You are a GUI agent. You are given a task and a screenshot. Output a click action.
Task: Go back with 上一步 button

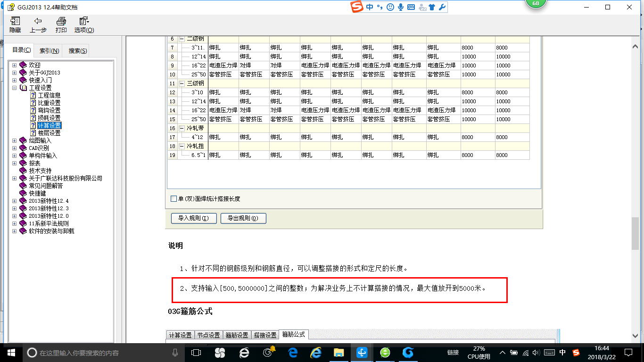click(38, 25)
